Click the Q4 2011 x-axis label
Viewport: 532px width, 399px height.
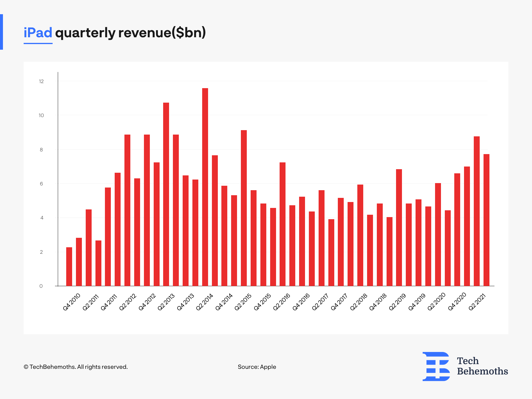(109, 302)
